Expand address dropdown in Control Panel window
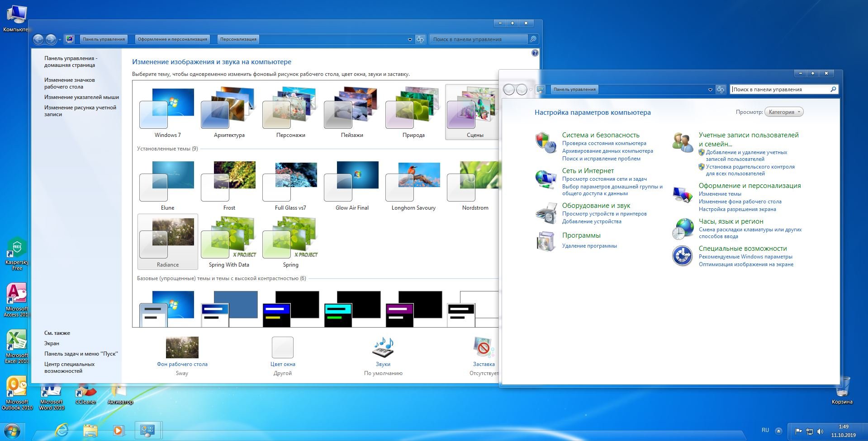868x441 pixels. click(710, 90)
